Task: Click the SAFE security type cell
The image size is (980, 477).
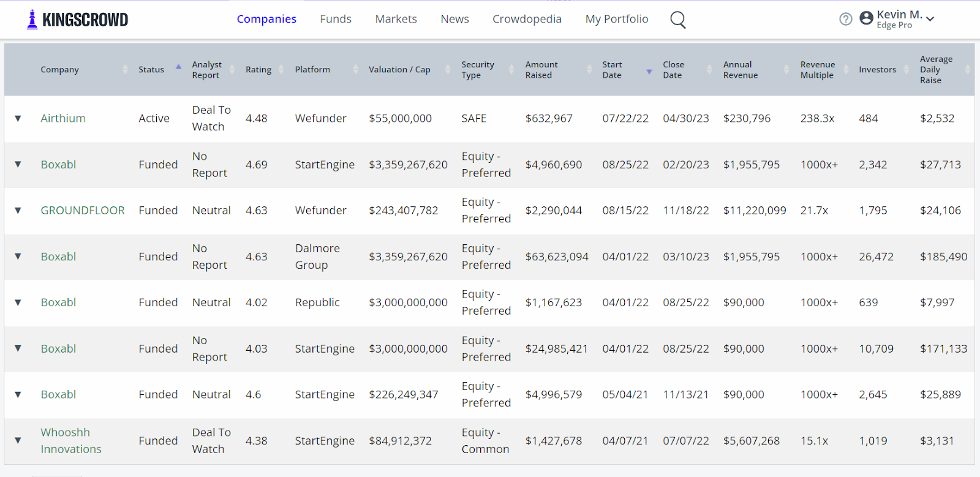Action: point(474,118)
